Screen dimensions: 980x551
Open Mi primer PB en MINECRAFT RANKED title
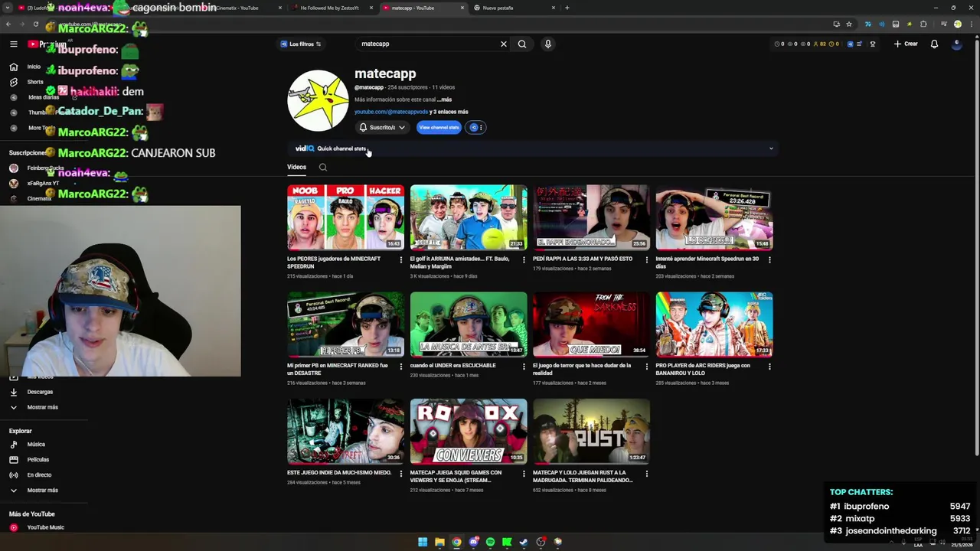coord(338,370)
